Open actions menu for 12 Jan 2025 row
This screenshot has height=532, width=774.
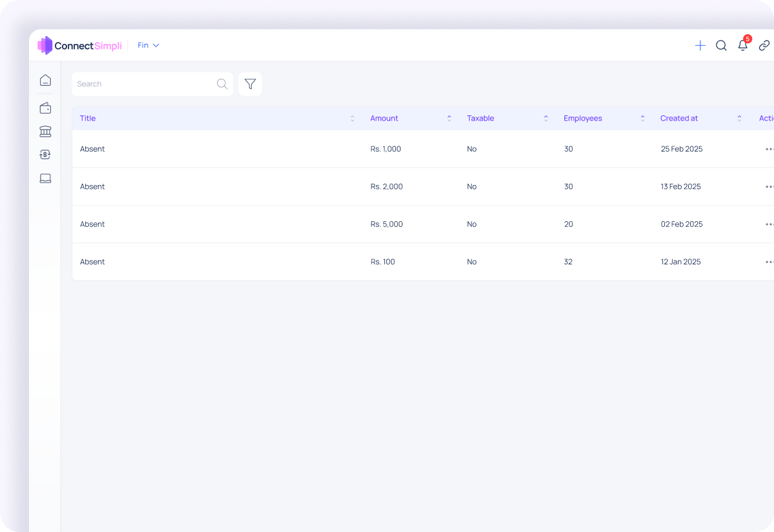click(768, 262)
